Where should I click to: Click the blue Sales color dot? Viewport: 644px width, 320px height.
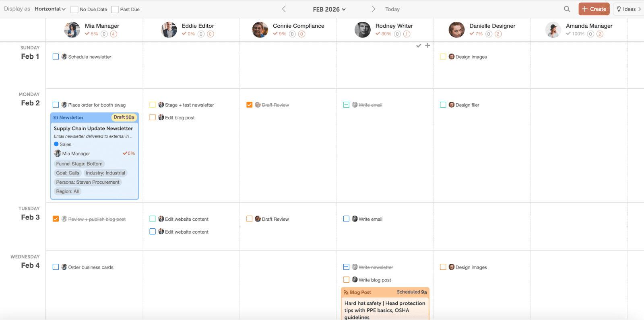pyautogui.click(x=56, y=144)
